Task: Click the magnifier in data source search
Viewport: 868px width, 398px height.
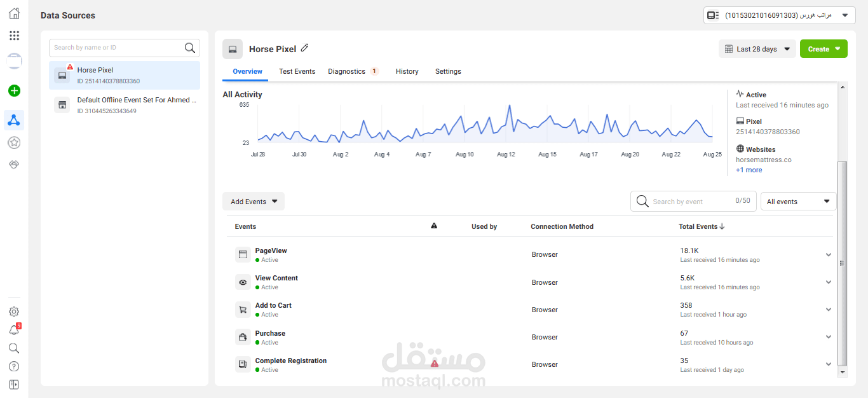Action: coord(189,48)
